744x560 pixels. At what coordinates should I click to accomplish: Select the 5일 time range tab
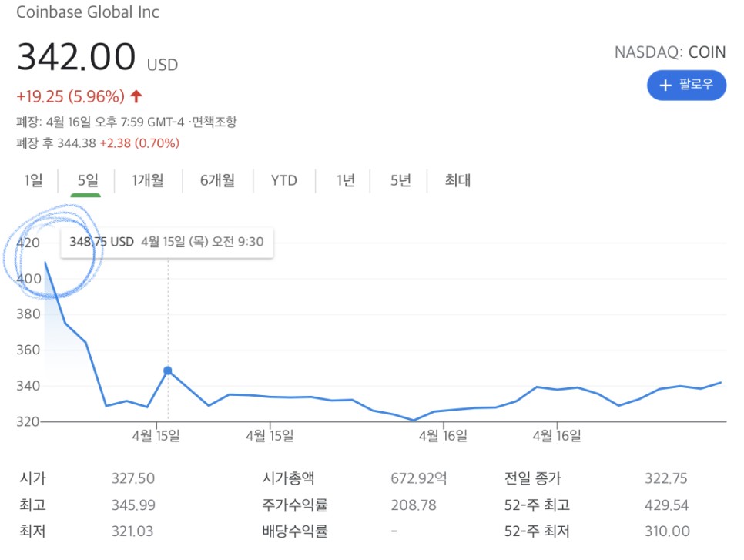coord(87,181)
